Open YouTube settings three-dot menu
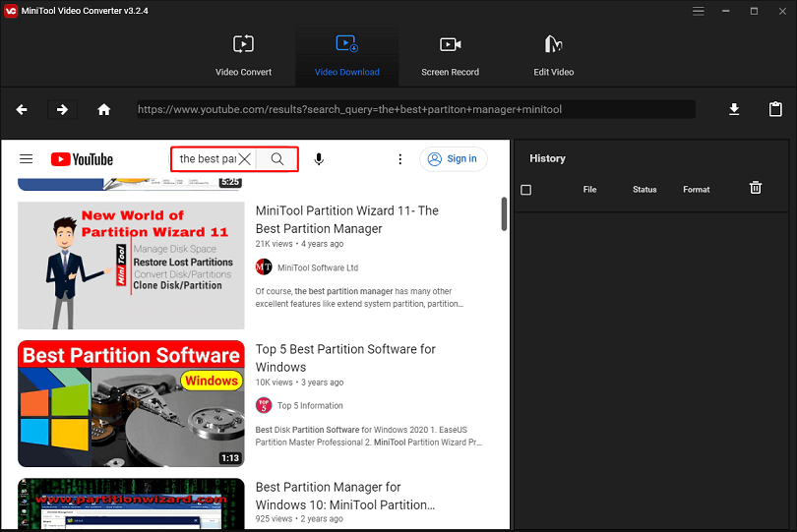Viewport: 797px width, 532px height. click(x=400, y=159)
